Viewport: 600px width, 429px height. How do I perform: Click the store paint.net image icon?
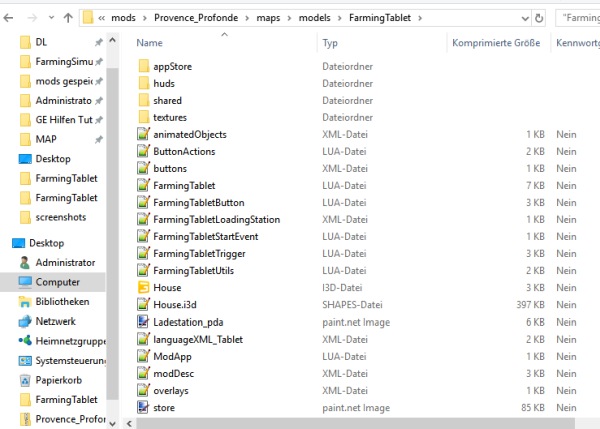pyautogui.click(x=145, y=406)
